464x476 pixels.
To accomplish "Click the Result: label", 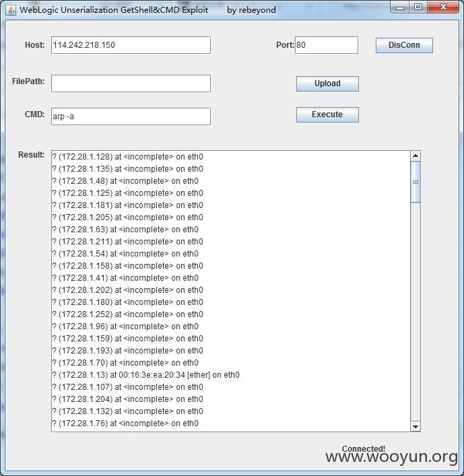I will [31, 155].
